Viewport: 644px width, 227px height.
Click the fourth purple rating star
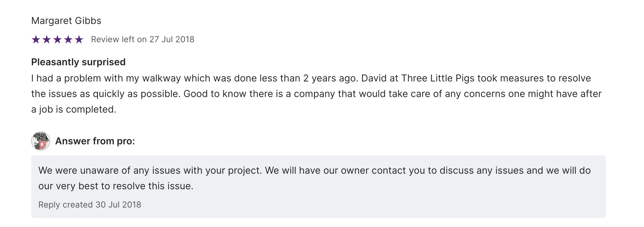[68, 40]
